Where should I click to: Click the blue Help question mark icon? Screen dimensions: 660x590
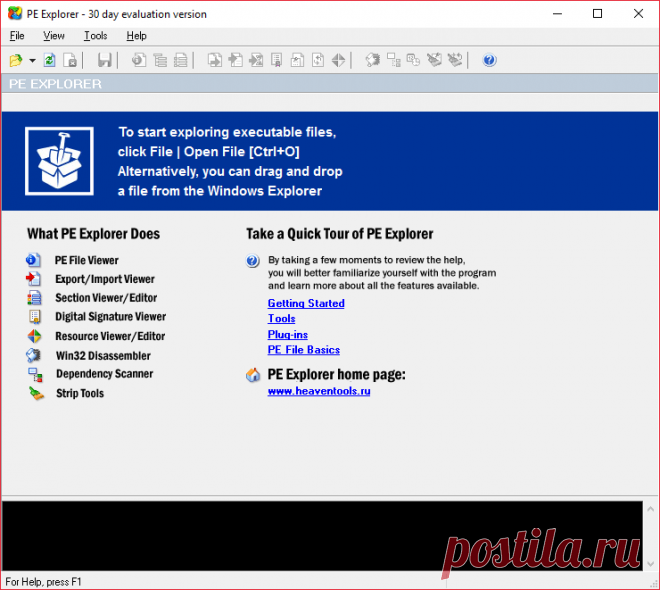pos(489,60)
